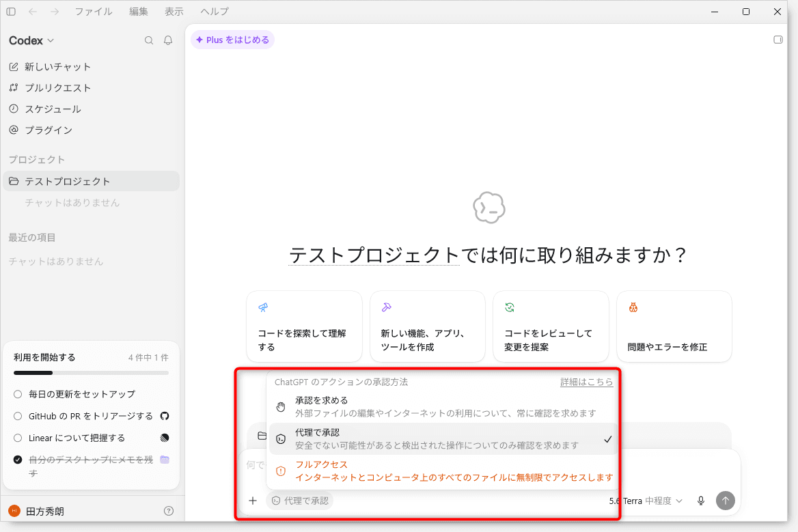
Task: Go forward with the right arrow
Action: [x=55, y=11]
